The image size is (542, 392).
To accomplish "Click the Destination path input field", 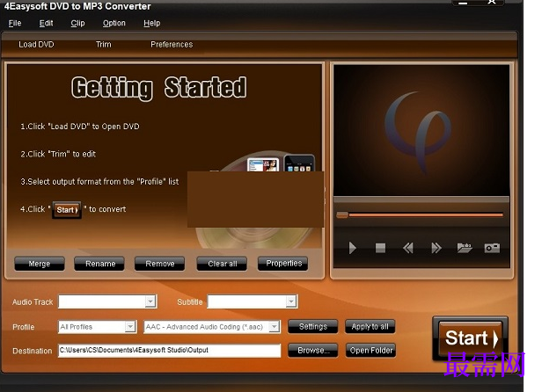I will pyautogui.click(x=169, y=350).
